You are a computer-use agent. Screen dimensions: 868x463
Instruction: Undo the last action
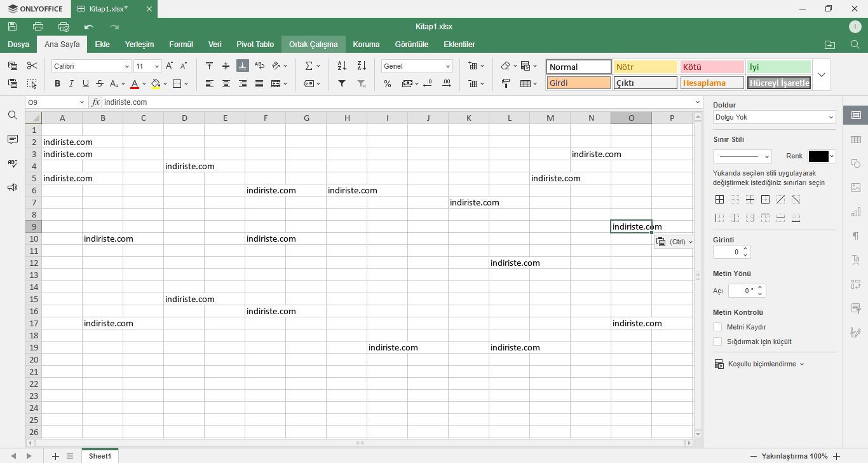(x=89, y=27)
